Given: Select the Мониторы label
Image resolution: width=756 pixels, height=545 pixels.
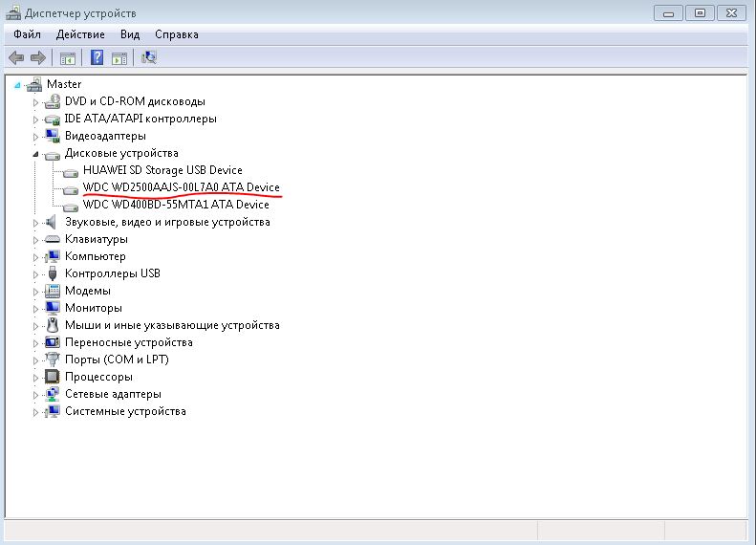Looking at the screenshot, I should (94, 308).
